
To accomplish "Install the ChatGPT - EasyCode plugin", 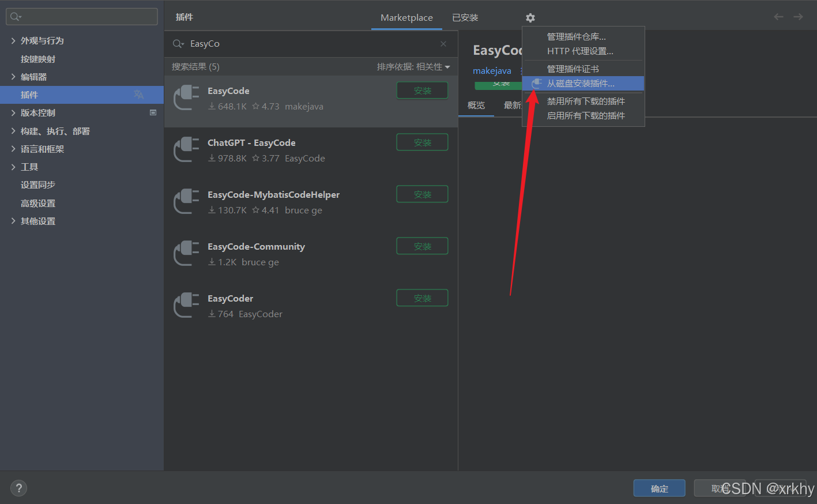I will 422,142.
